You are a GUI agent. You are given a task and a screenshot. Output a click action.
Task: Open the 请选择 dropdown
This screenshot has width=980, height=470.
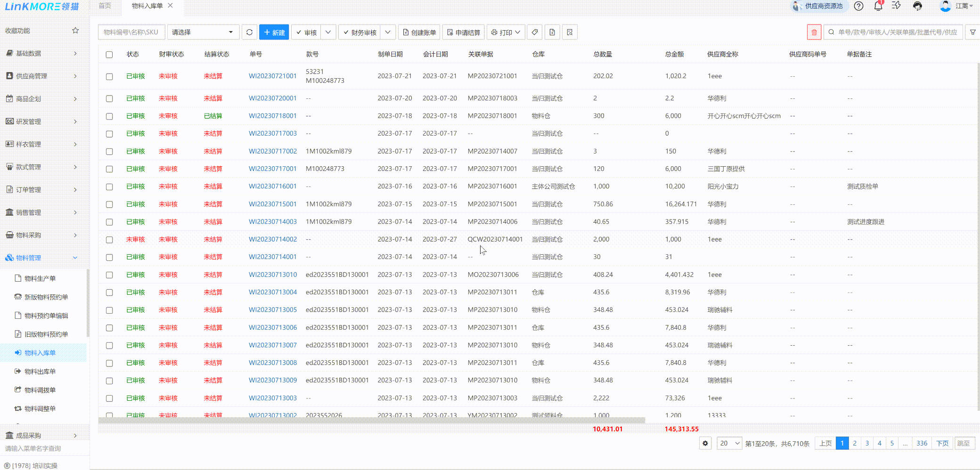point(203,32)
